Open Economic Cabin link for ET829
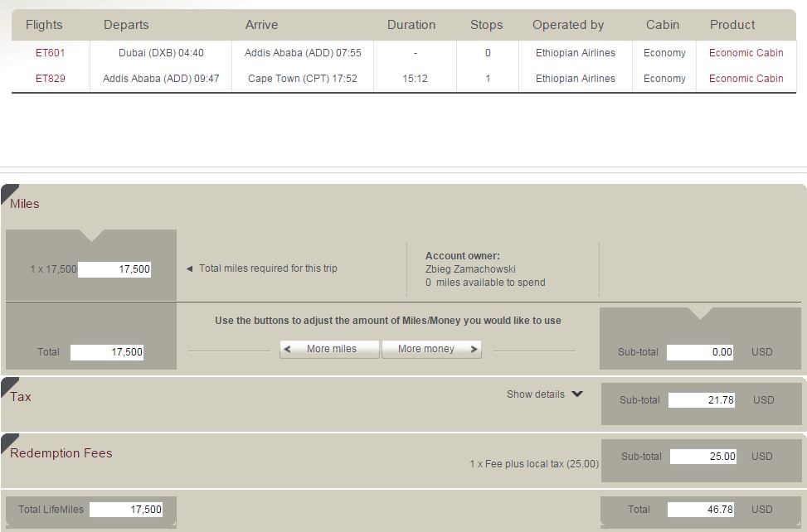The height and width of the screenshot is (532, 807). 746,79
